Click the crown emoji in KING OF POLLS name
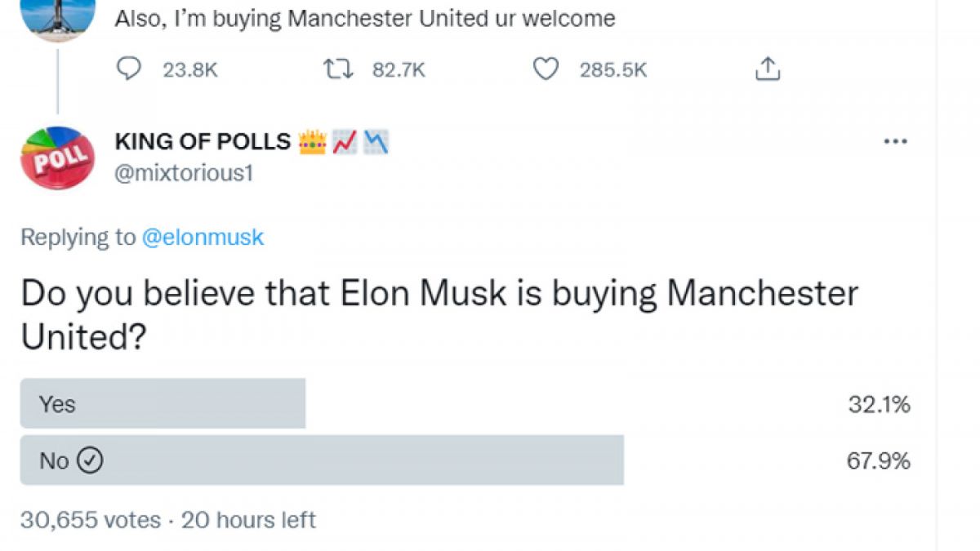 click(x=313, y=140)
